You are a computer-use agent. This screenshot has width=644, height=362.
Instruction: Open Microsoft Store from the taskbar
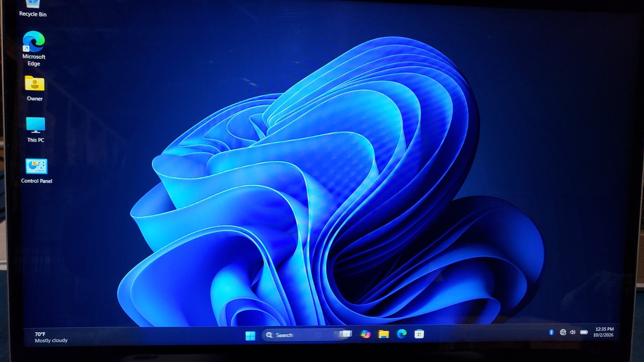(419, 334)
